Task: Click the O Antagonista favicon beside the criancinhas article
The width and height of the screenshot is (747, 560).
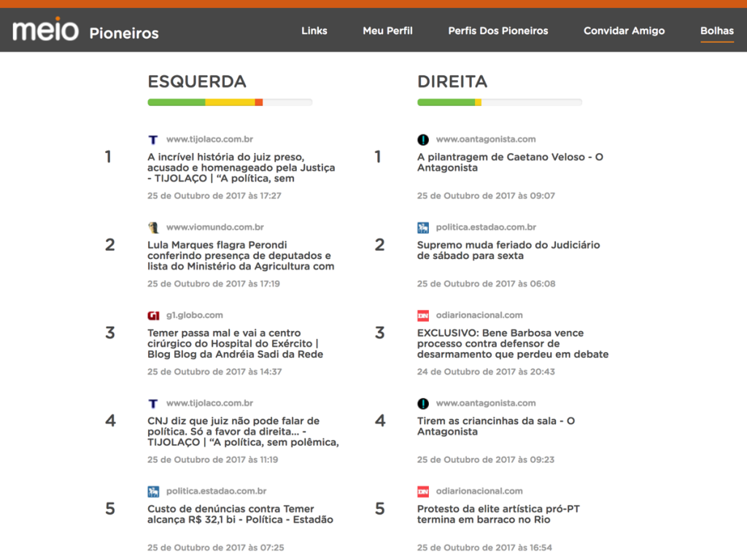Action: pos(423,403)
